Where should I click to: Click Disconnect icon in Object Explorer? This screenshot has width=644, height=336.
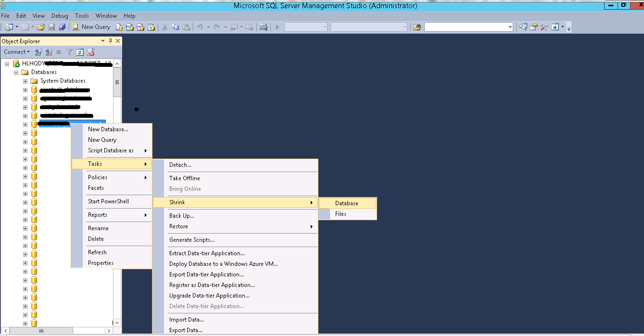point(48,52)
